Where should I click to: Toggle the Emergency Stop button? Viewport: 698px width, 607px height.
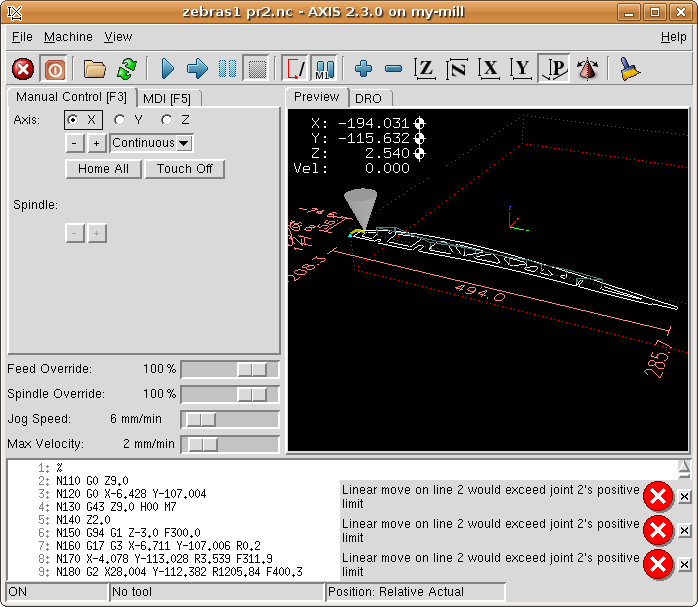(x=23, y=69)
